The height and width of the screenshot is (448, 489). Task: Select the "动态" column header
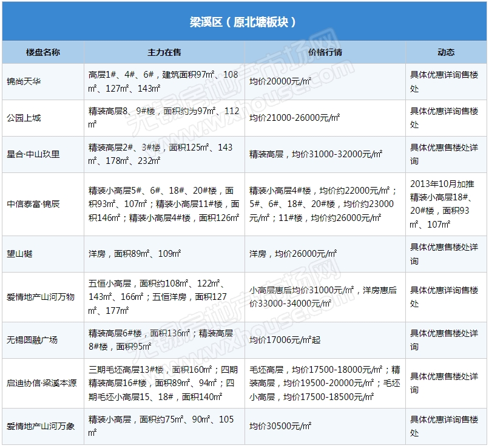[446, 52]
